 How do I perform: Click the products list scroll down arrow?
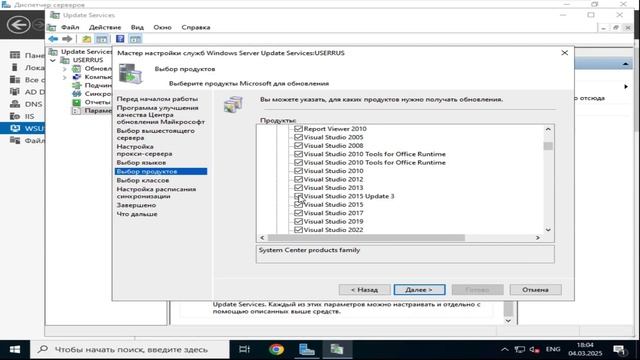click(x=548, y=230)
